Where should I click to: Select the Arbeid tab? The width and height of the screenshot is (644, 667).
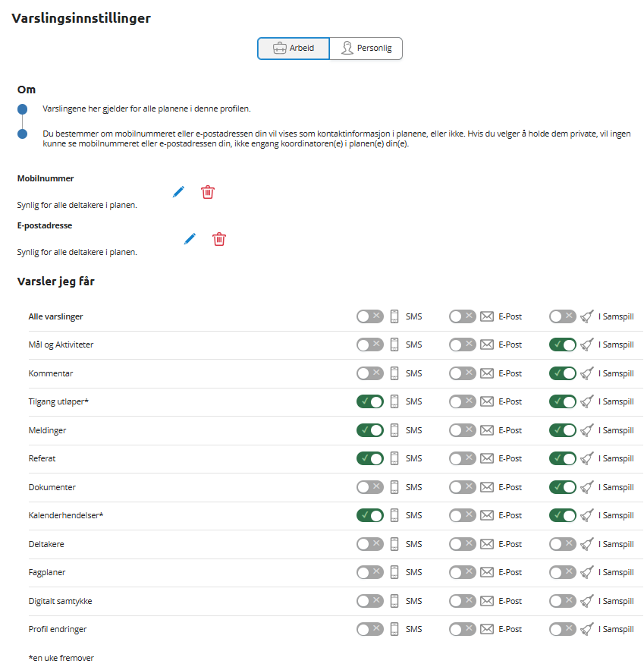coord(294,49)
